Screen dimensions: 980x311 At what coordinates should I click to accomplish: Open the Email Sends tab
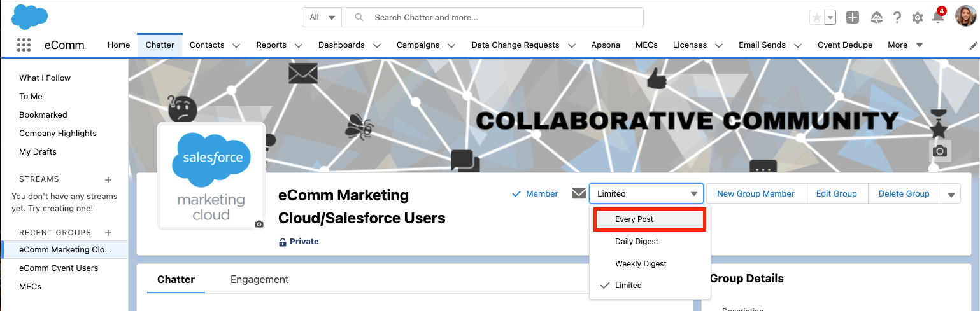tap(762, 45)
